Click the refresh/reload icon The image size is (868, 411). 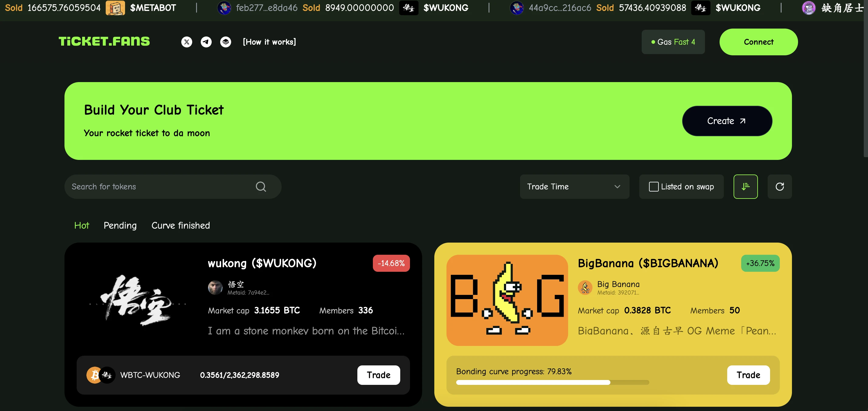[x=779, y=186]
